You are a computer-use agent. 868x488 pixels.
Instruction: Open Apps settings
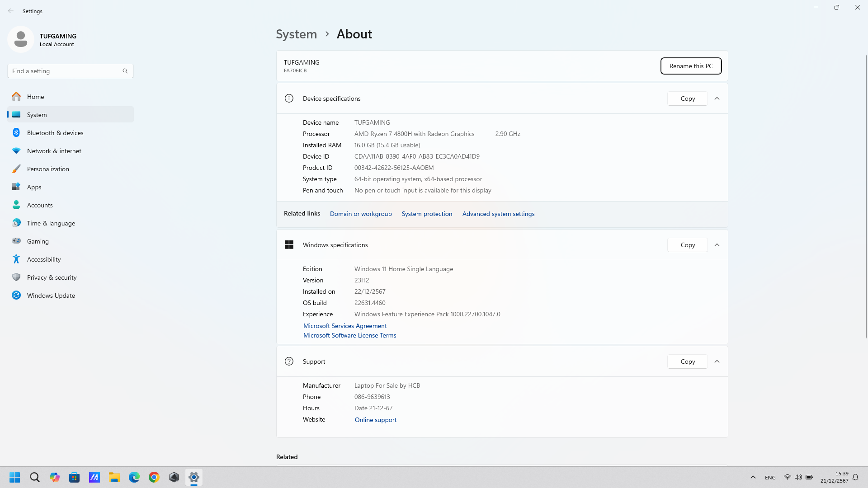point(71,187)
